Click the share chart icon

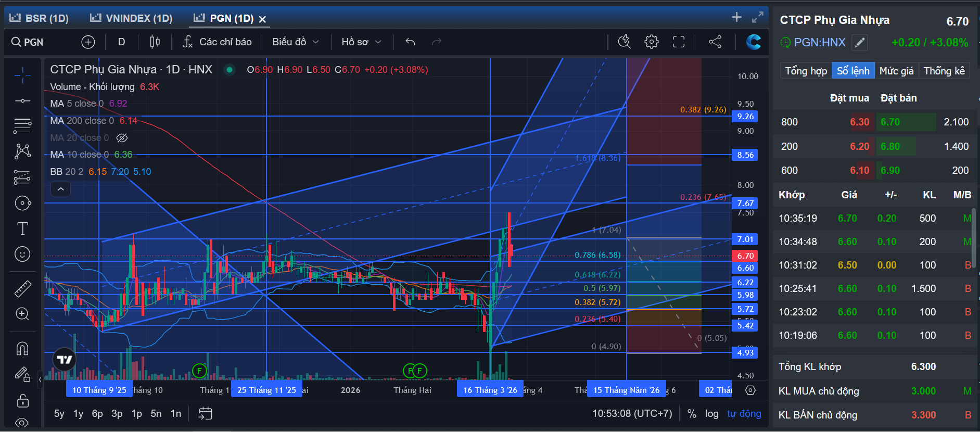pyautogui.click(x=715, y=42)
